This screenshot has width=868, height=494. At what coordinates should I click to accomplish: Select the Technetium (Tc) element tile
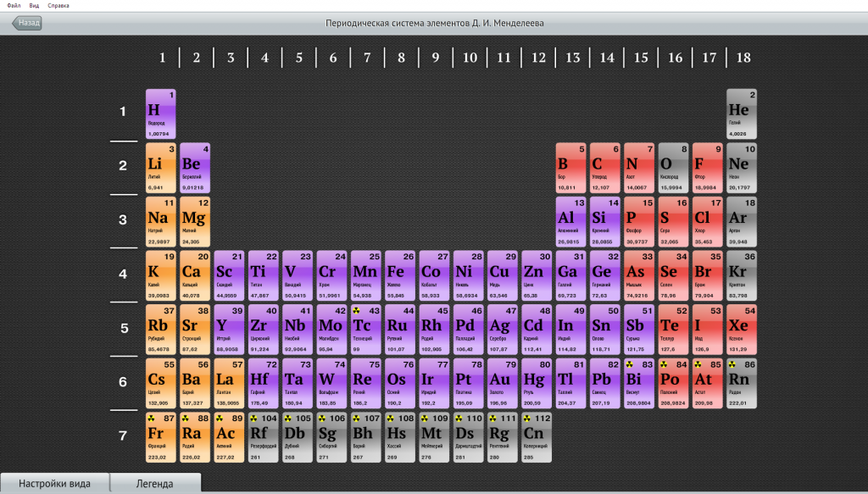click(366, 330)
